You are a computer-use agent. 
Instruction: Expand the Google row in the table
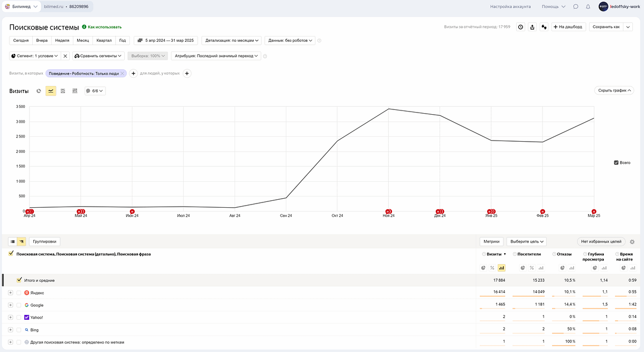click(x=11, y=305)
